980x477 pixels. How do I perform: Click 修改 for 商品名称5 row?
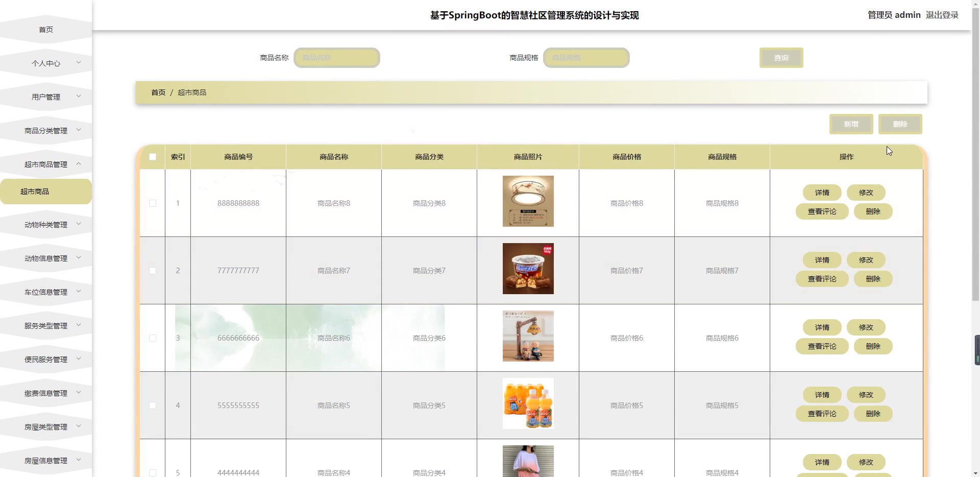click(x=866, y=395)
